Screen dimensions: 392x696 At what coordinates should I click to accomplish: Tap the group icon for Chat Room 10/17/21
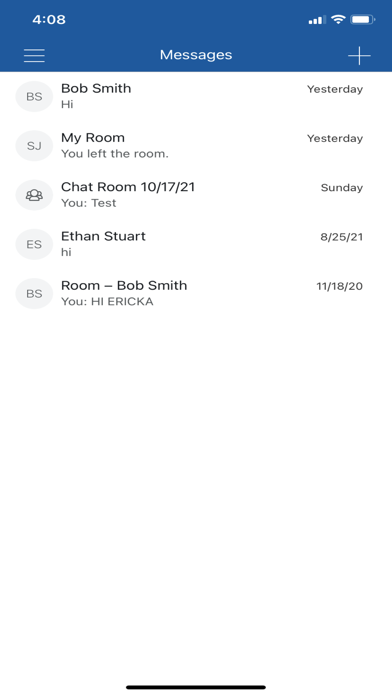pos(34,195)
